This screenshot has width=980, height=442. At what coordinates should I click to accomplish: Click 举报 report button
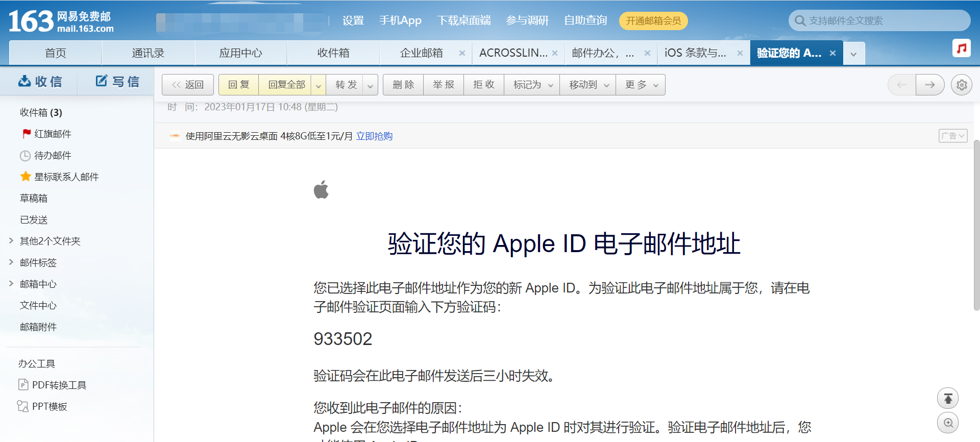(444, 85)
